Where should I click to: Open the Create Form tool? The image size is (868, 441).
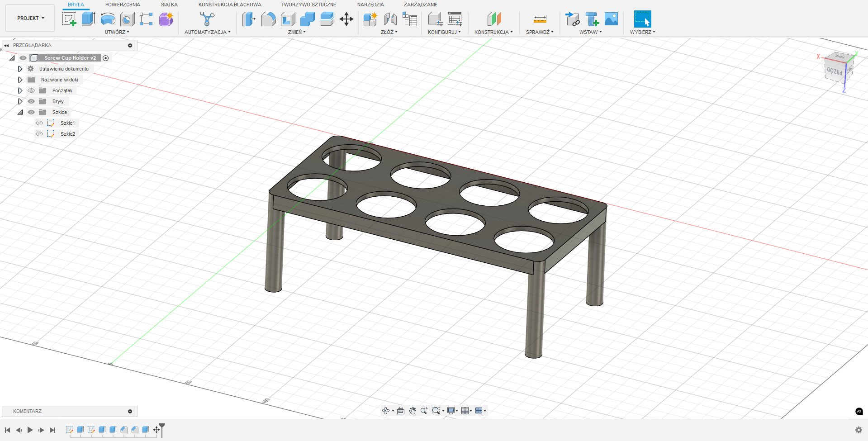click(166, 19)
